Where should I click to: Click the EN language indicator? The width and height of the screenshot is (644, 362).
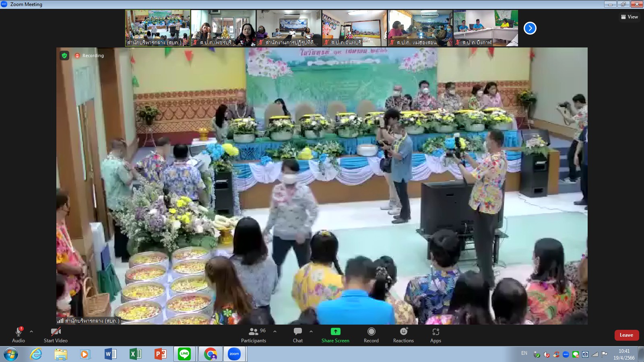524,353
